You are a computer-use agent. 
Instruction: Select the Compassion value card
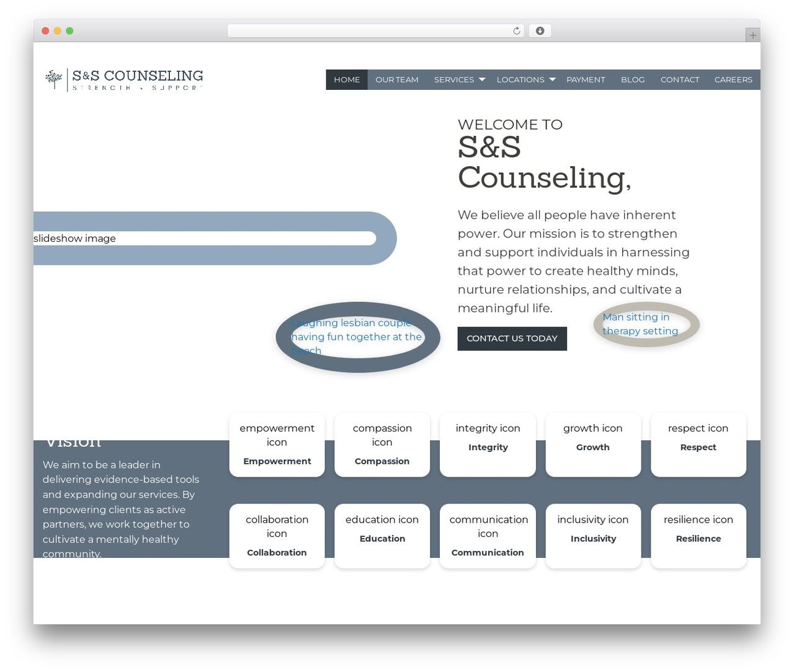pos(382,444)
